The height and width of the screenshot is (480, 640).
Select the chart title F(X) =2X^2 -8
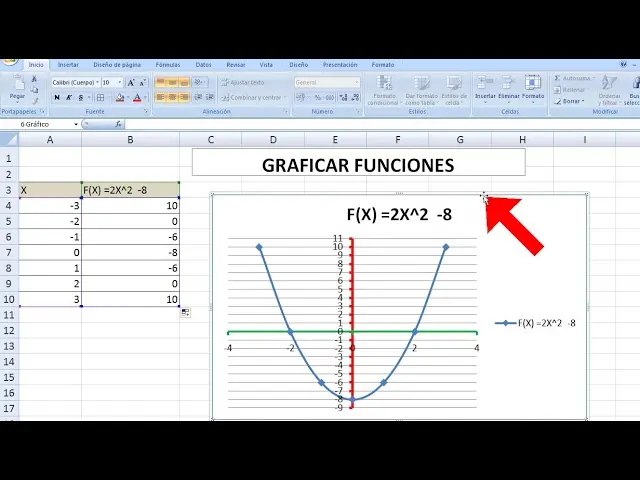click(x=399, y=214)
